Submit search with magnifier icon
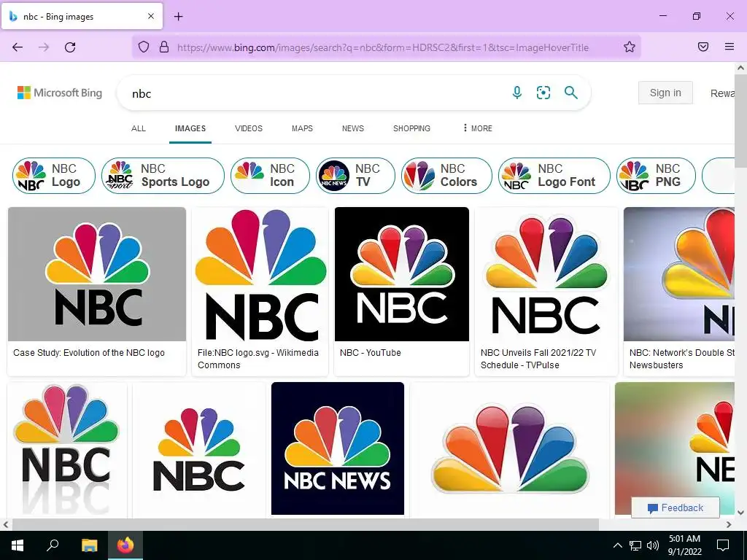Image resolution: width=747 pixels, height=560 pixels. tap(570, 93)
